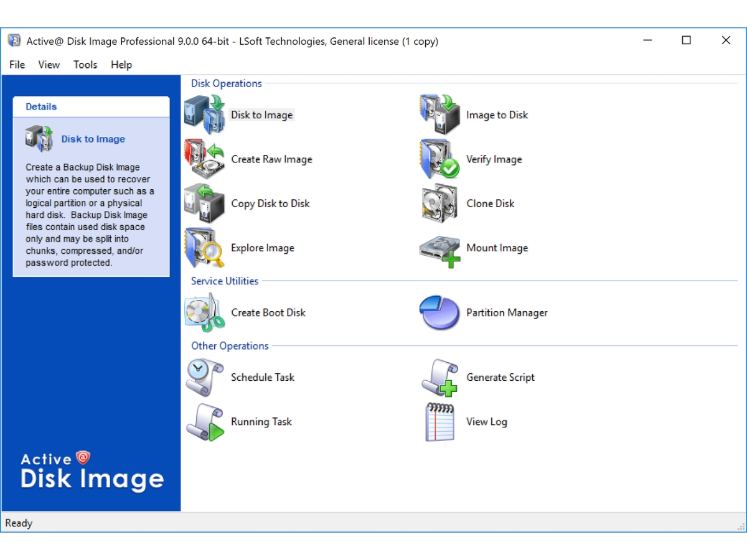This screenshot has width=747, height=560.
Task: Click the Explore Image magnifier icon
Action: pyautogui.click(x=205, y=248)
